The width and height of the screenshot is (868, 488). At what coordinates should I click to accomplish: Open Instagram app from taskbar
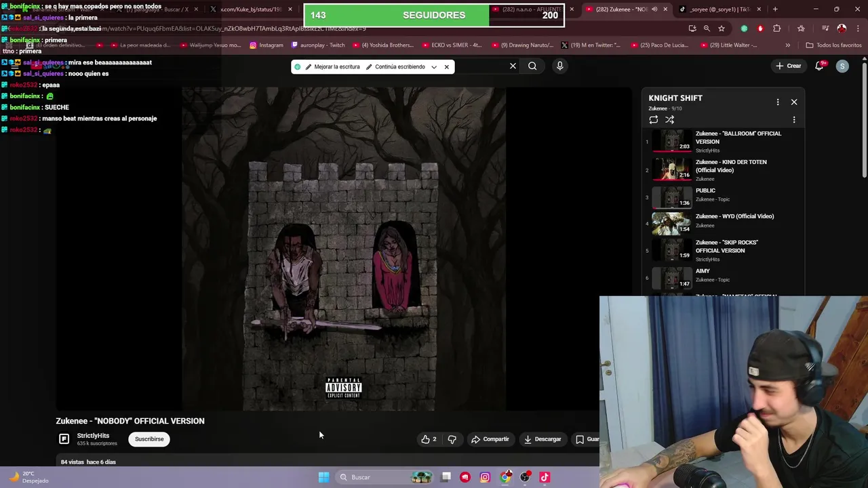click(485, 477)
